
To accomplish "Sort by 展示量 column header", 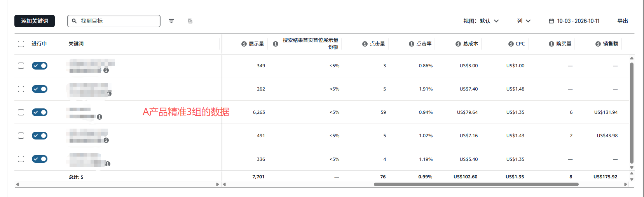I will point(256,44).
